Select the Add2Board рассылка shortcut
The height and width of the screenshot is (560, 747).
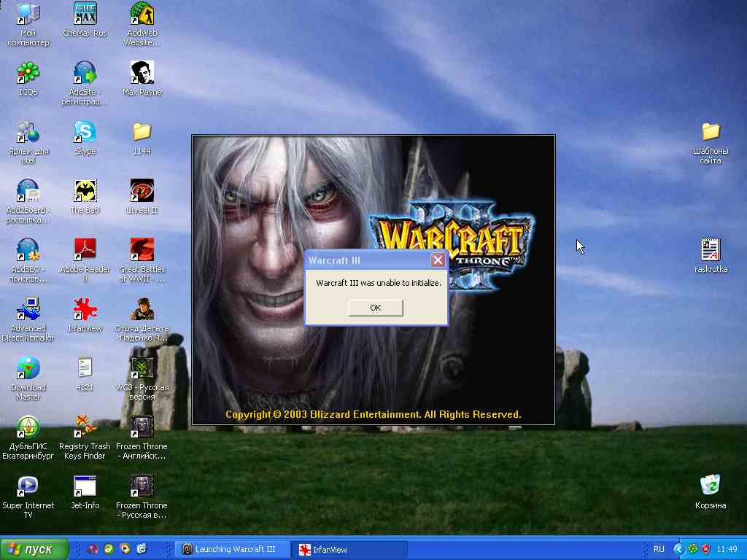pos(28,201)
